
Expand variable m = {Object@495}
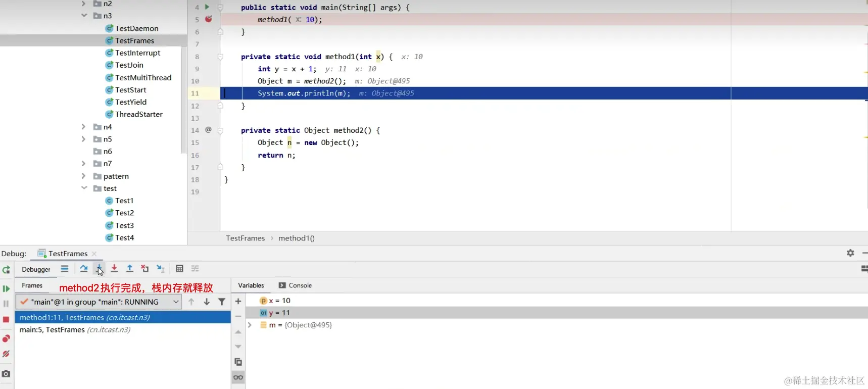[x=250, y=325]
